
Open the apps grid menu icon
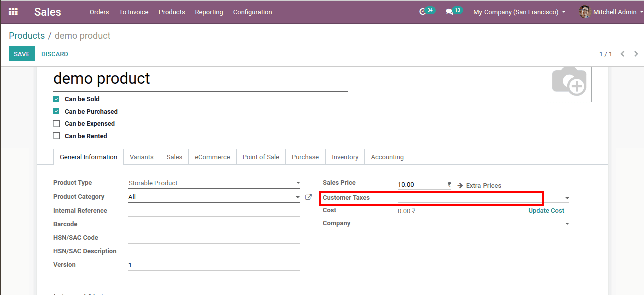(13, 12)
